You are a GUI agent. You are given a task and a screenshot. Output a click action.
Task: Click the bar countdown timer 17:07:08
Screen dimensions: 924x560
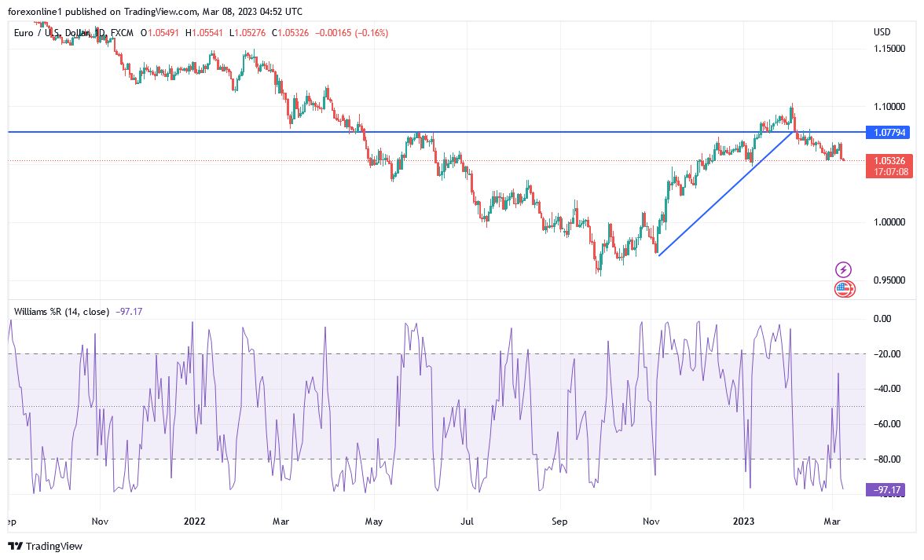click(x=889, y=171)
